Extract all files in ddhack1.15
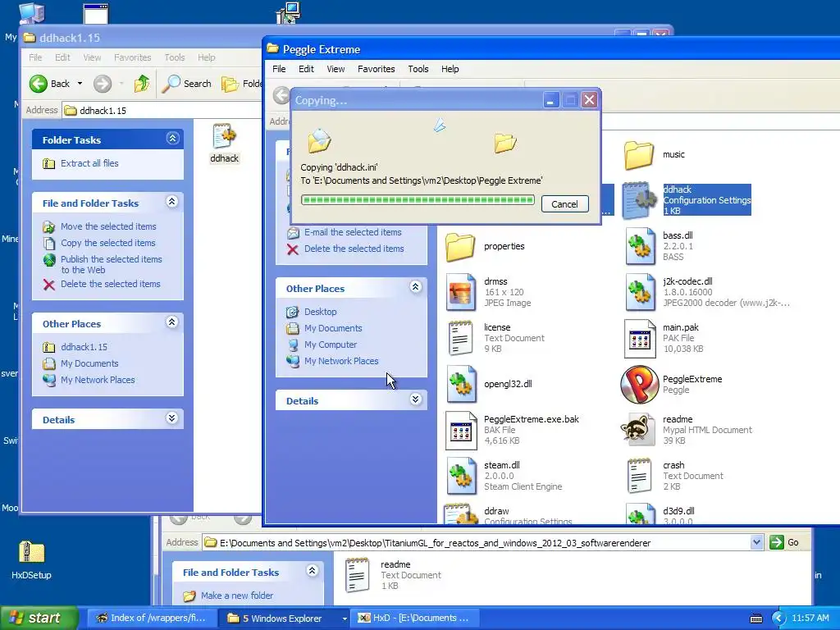Viewport: 840px width, 630px height. pyautogui.click(x=89, y=163)
